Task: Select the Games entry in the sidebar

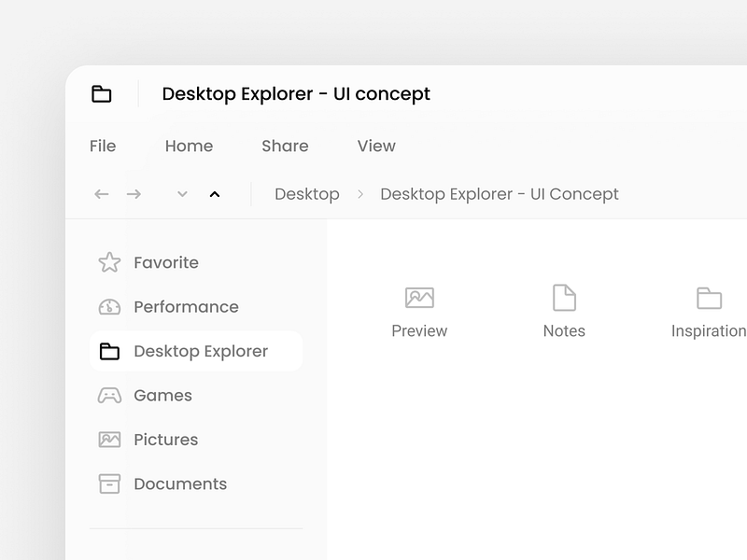Action: pyautogui.click(x=163, y=395)
